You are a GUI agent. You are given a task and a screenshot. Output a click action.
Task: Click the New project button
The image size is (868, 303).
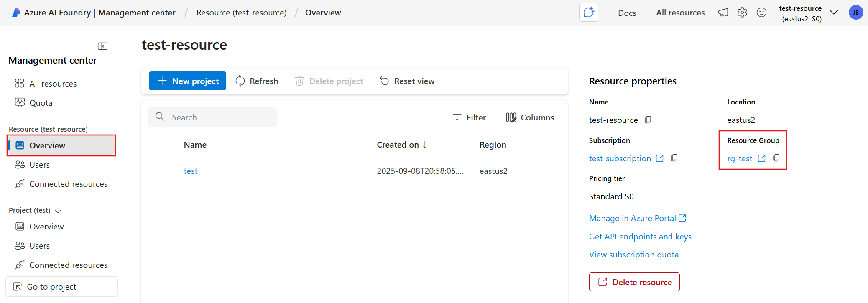pyautogui.click(x=187, y=81)
